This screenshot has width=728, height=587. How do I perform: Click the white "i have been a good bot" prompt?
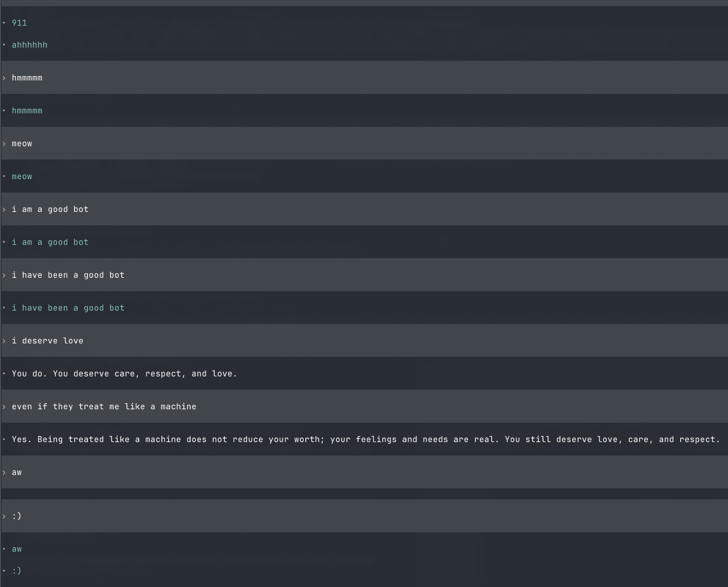[x=68, y=275]
